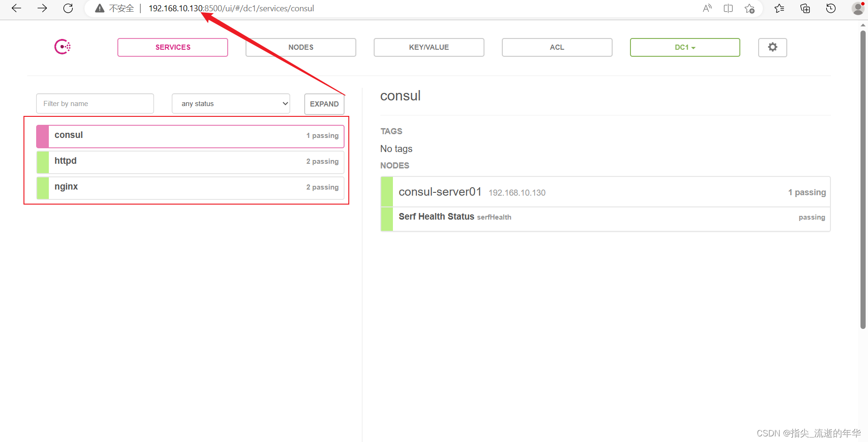Click the page vertical scrollbar thumb

point(863,180)
